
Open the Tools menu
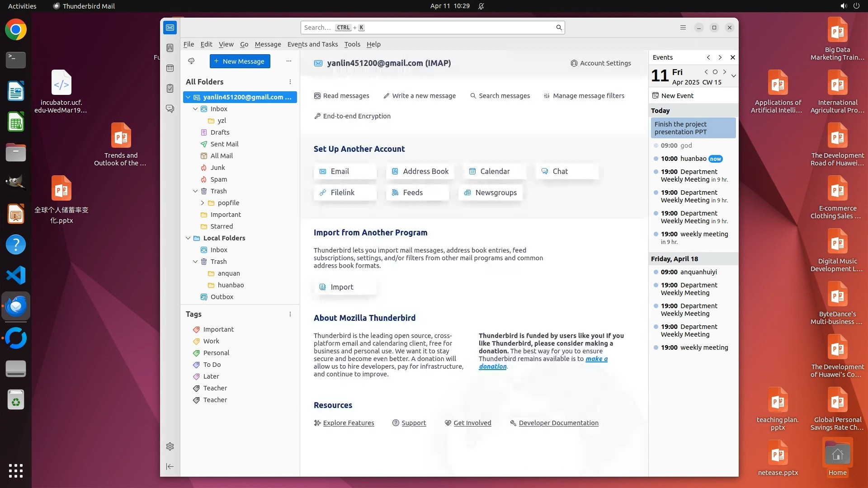pyautogui.click(x=352, y=44)
